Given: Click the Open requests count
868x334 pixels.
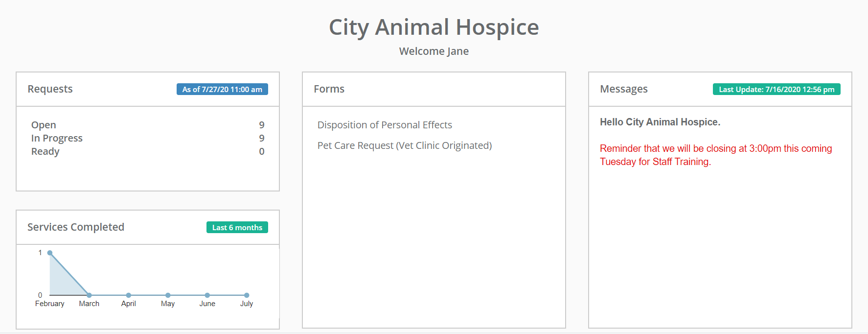Looking at the screenshot, I should point(262,125).
